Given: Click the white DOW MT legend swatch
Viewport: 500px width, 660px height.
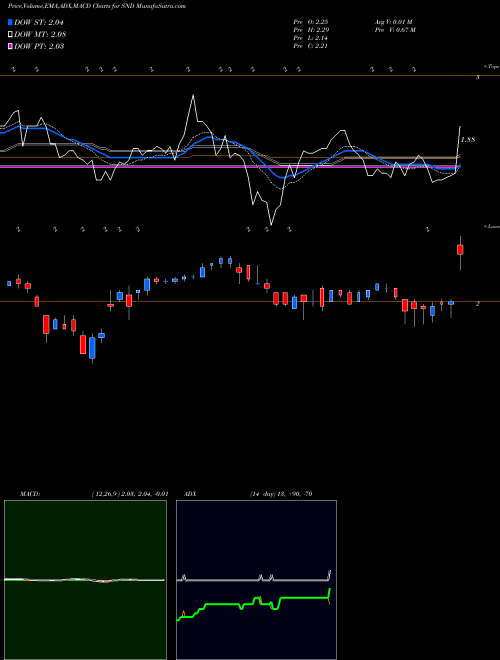Looking at the screenshot, I should [x=10, y=35].
